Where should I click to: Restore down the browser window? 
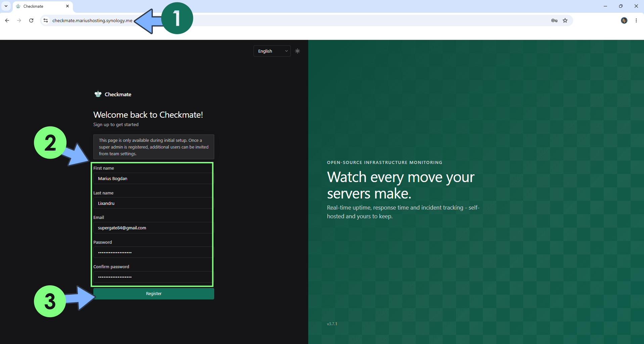(x=621, y=6)
